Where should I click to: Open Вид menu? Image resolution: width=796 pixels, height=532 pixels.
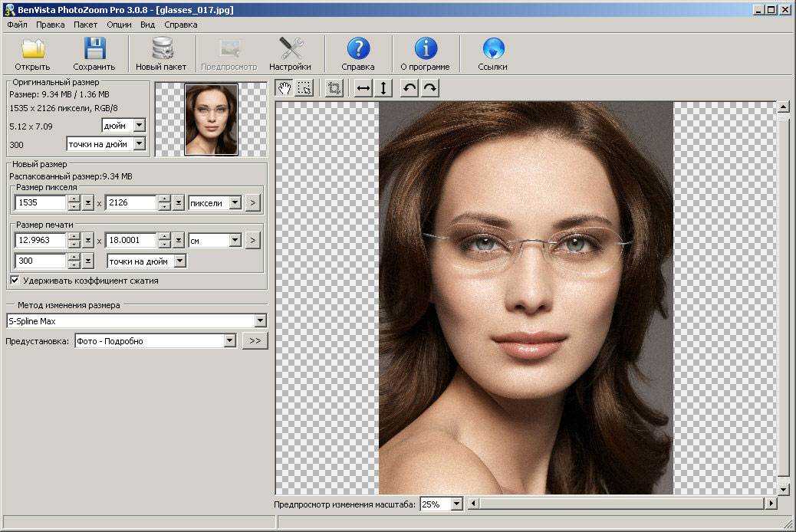tap(147, 25)
